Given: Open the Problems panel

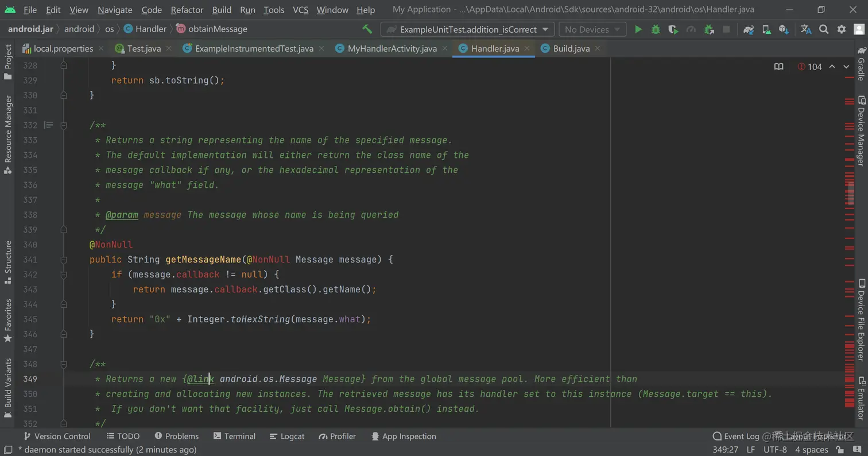Looking at the screenshot, I should point(176,436).
